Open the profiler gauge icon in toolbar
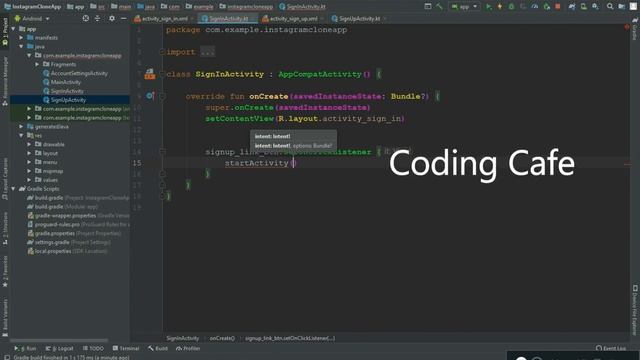Screen dimensions: 640x360 tap(535, 7)
